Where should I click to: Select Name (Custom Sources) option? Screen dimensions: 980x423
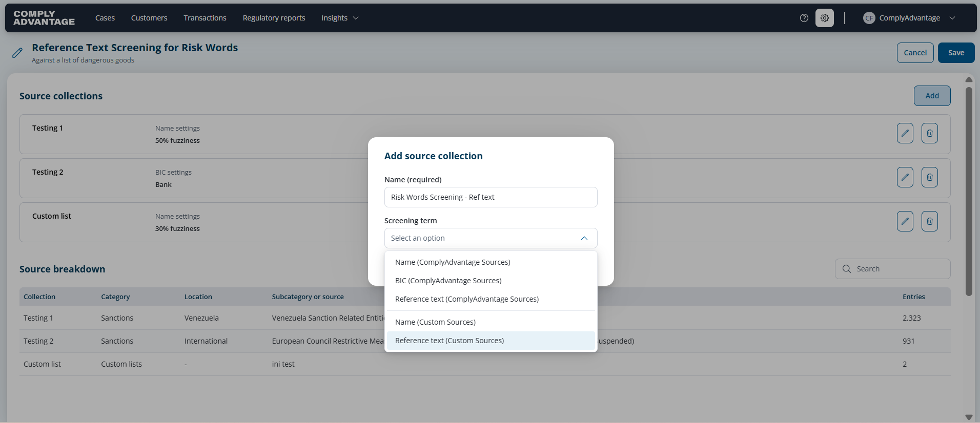491,322
